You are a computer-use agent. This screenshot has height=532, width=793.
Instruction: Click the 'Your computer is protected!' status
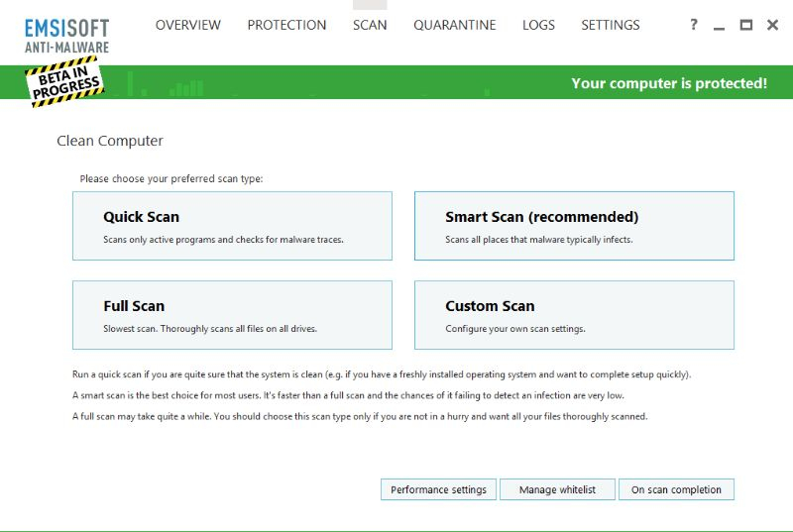click(x=669, y=83)
